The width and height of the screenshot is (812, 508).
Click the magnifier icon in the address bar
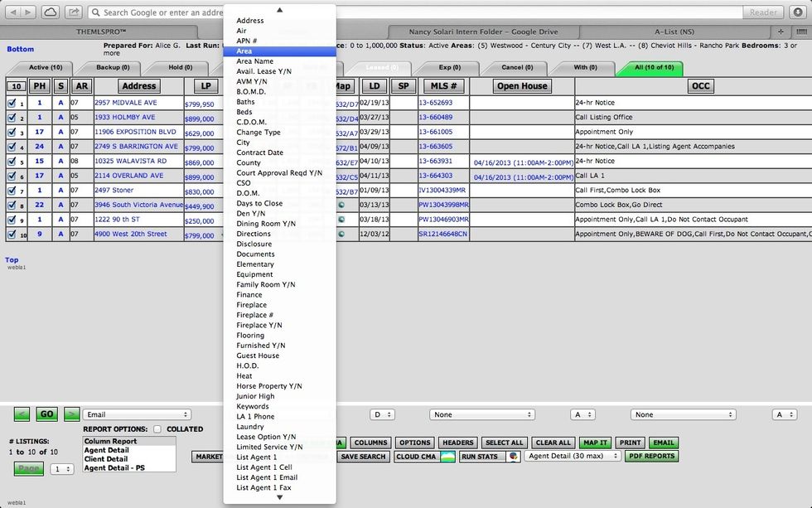pos(95,12)
